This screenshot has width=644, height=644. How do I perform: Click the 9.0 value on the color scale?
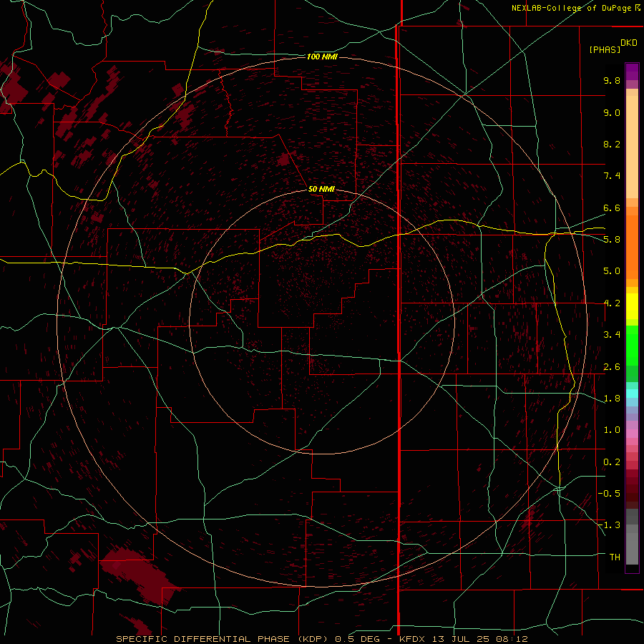[x=612, y=112]
